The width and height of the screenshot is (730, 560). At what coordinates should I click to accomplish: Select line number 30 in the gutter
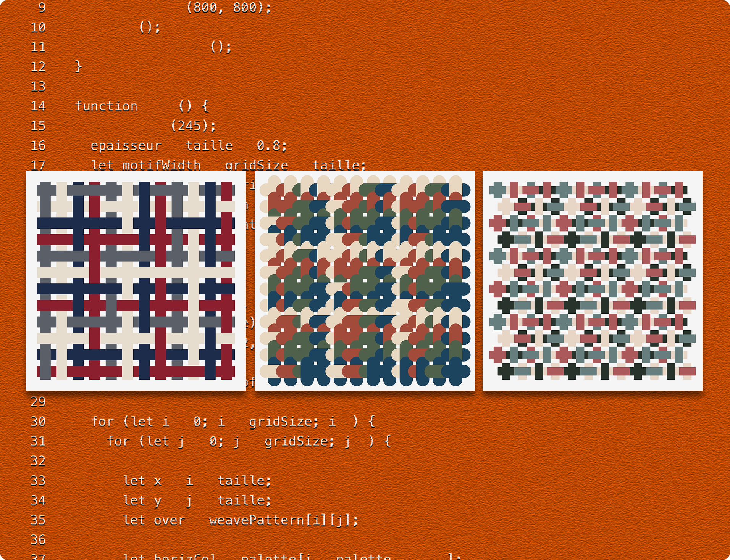click(x=38, y=422)
